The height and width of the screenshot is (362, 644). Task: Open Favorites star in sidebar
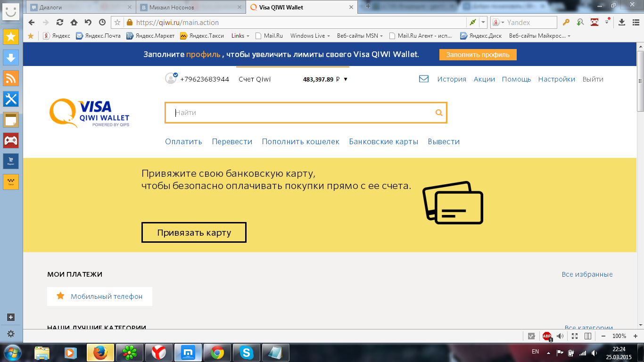pyautogui.click(x=11, y=37)
